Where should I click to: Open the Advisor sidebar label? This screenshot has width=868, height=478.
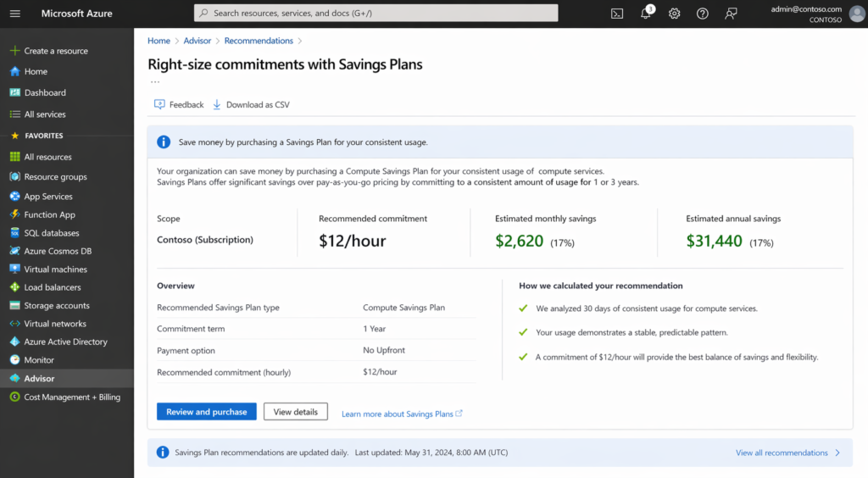[39, 378]
